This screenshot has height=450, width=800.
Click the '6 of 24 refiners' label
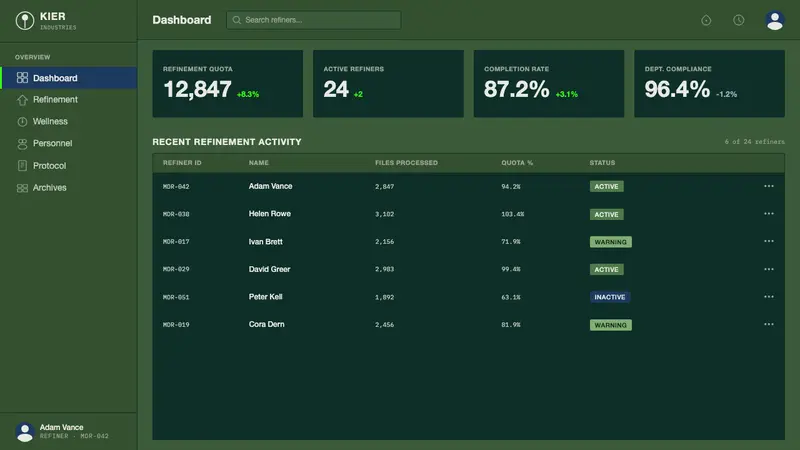pyautogui.click(x=755, y=142)
